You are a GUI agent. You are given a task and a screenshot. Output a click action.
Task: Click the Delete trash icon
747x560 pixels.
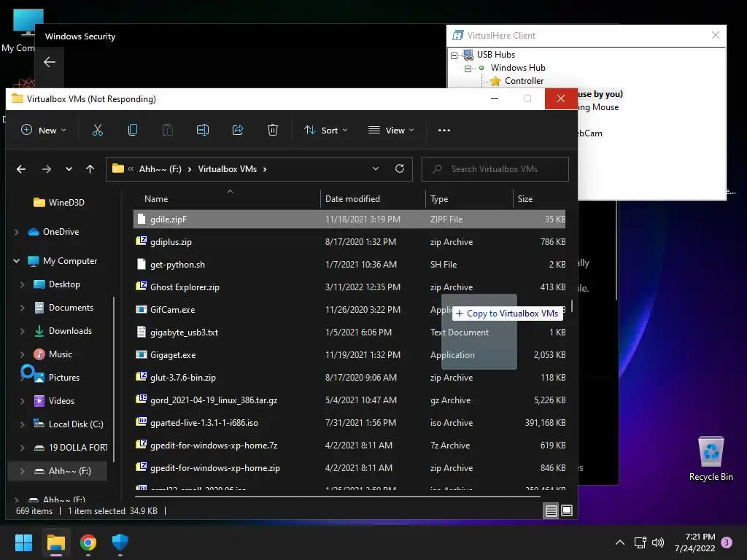(x=273, y=130)
